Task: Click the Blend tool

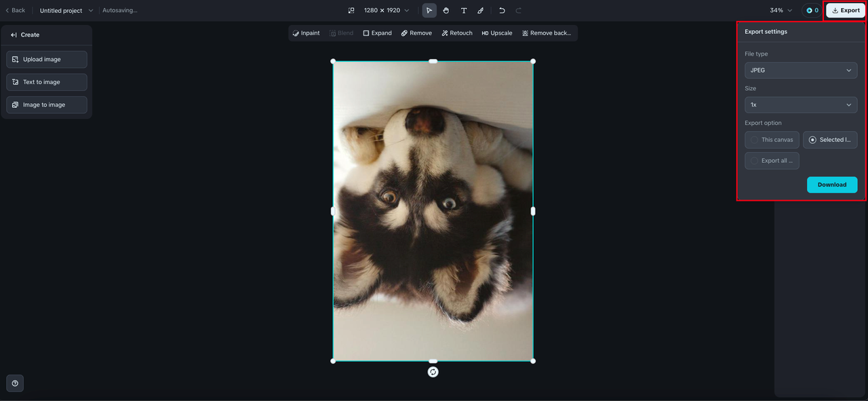Action: tap(341, 33)
